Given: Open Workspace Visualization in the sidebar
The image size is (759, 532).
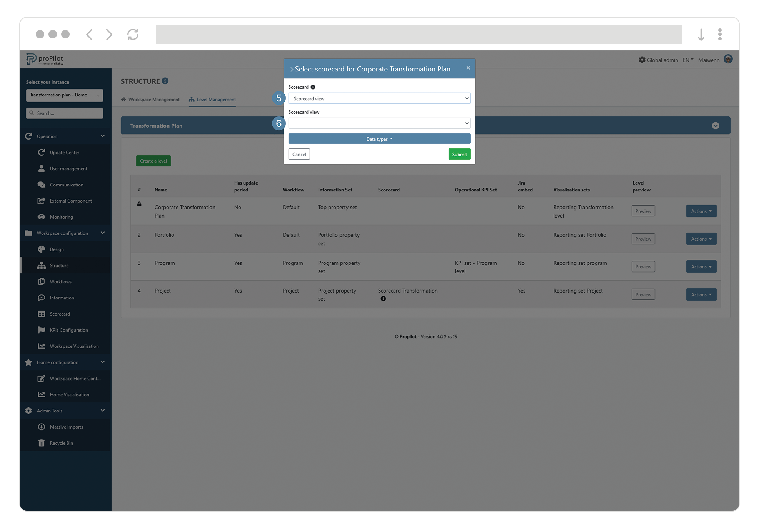Looking at the screenshot, I should 74,346.
